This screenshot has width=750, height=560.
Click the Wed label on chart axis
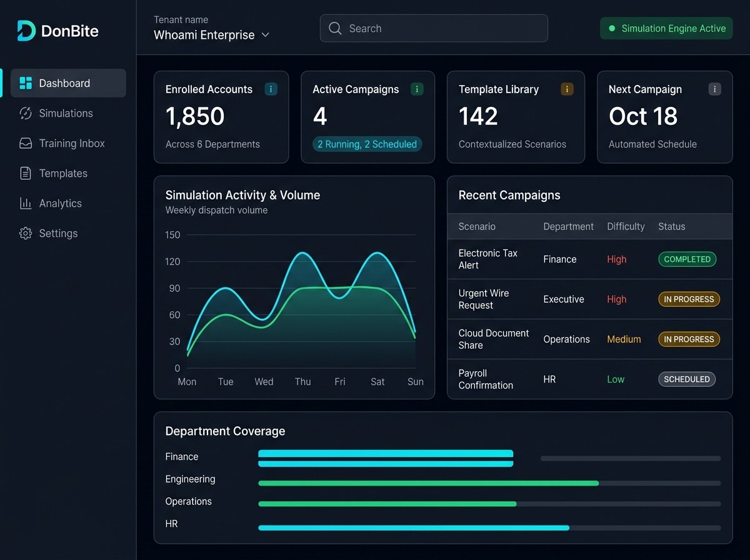point(264,382)
